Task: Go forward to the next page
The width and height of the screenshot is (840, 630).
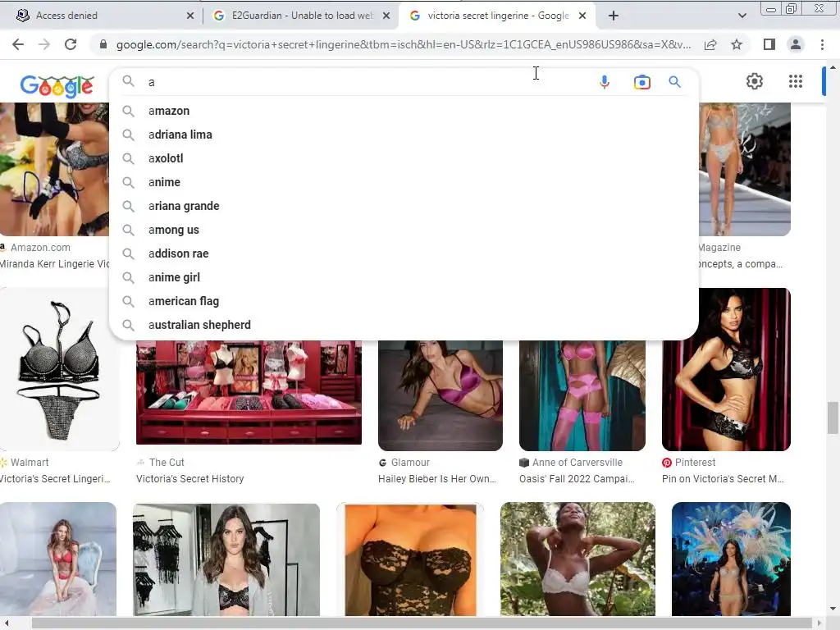Action: click(x=44, y=44)
